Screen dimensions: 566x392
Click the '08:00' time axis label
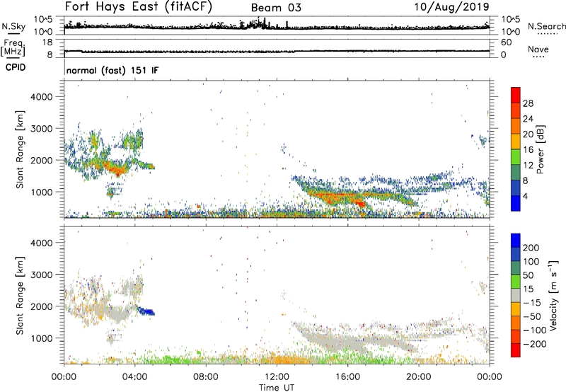(x=206, y=377)
